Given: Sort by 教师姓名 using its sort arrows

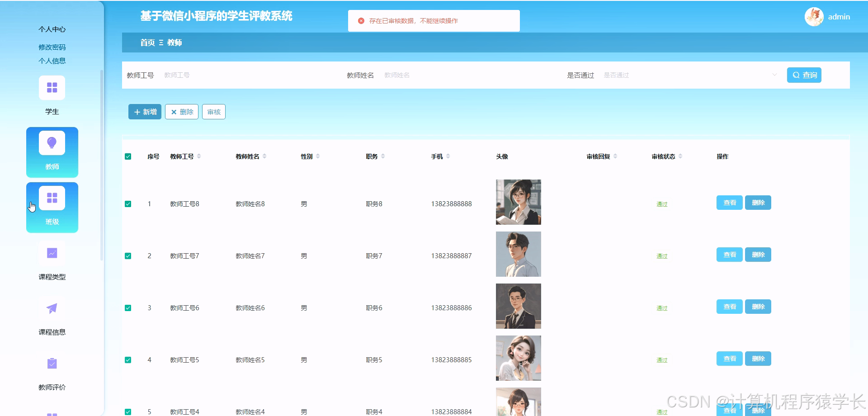Looking at the screenshot, I should tap(265, 156).
